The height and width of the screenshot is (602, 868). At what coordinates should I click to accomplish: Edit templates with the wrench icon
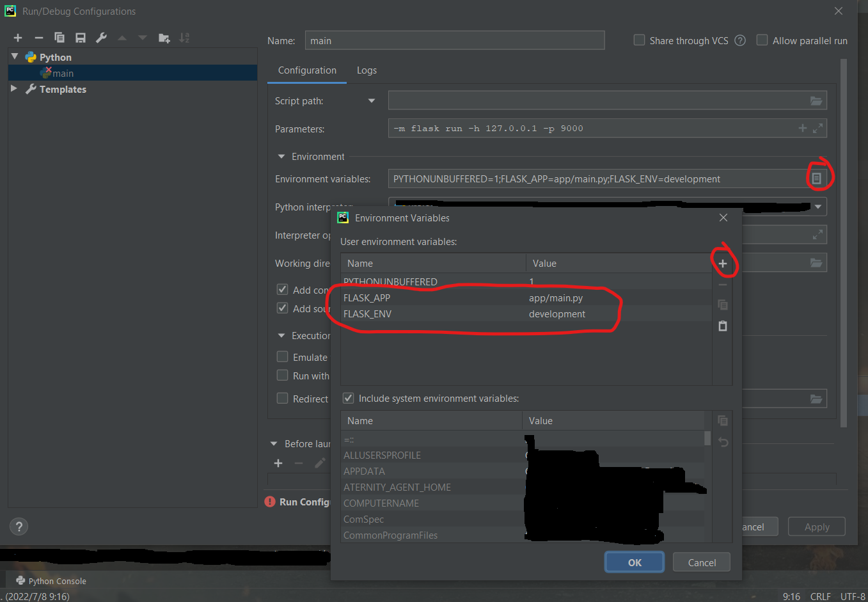(x=101, y=38)
